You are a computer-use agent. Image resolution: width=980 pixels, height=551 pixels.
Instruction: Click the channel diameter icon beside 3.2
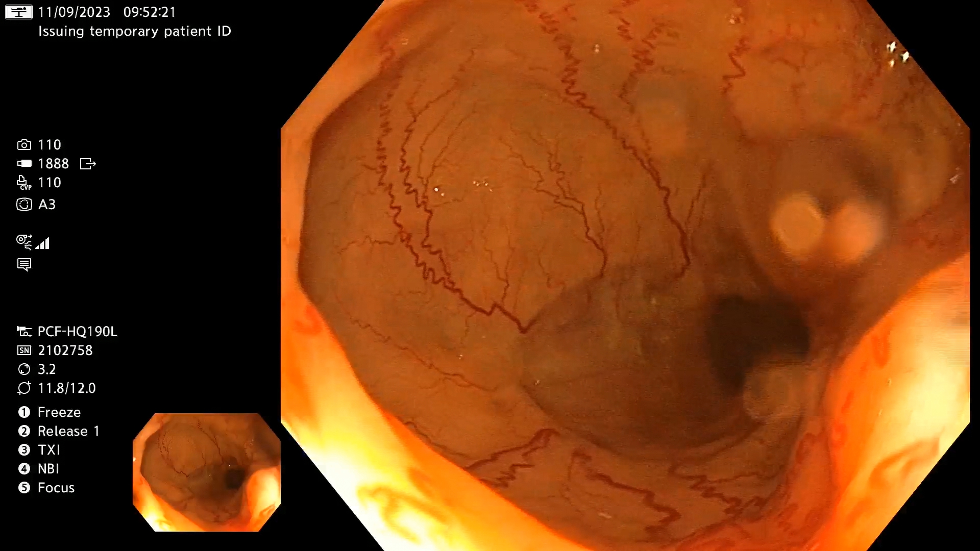pos(24,369)
